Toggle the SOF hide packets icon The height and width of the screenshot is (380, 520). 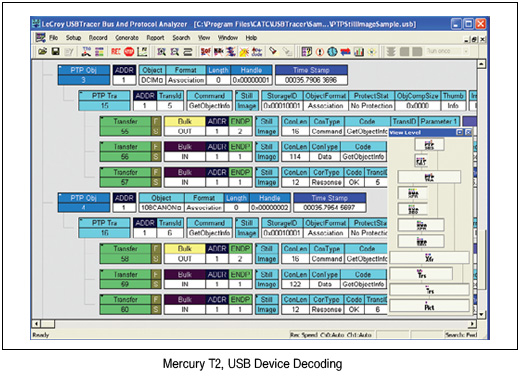point(205,52)
